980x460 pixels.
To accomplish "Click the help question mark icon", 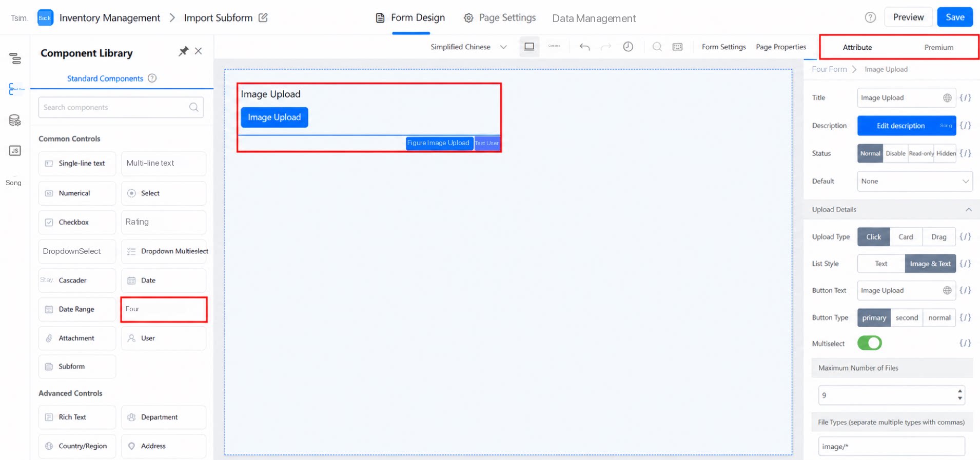I will coord(870,17).
